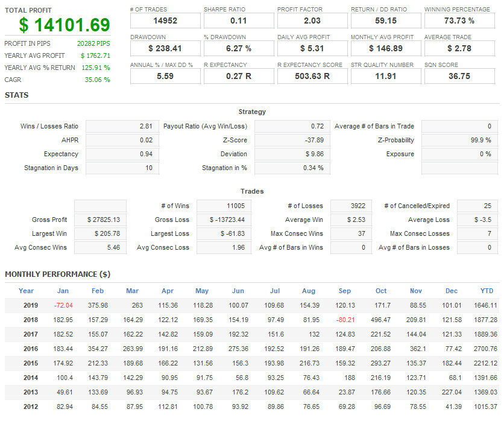Click the total profit value $ 14101.69
Viewport: 504px width, 421px height.
(x=65, y=25)
